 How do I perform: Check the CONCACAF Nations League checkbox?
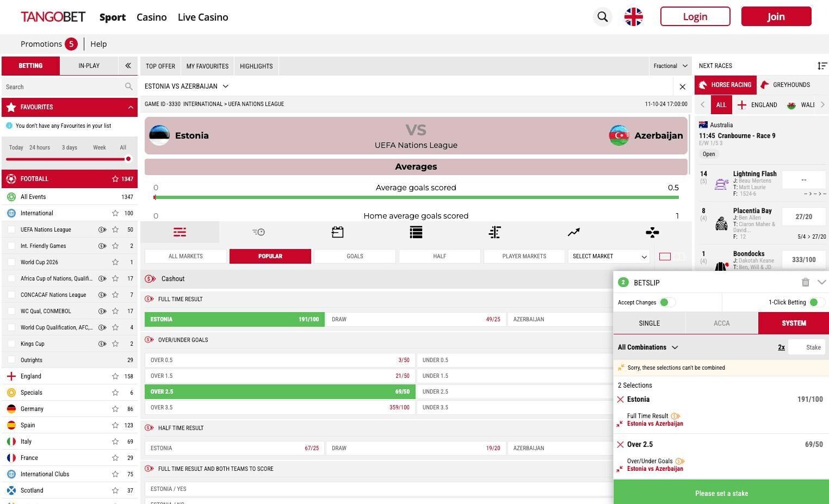(11, 295)
